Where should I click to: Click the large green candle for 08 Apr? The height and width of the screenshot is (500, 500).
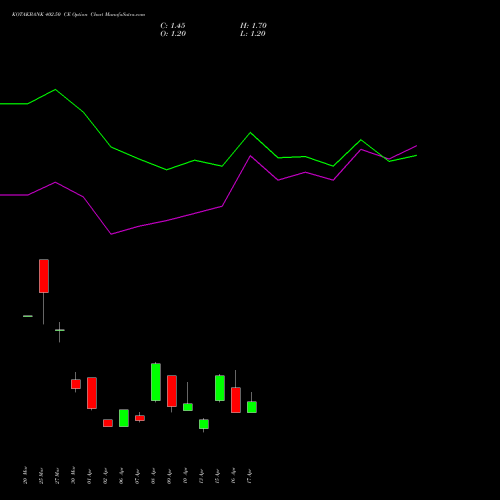coord(156,382)
